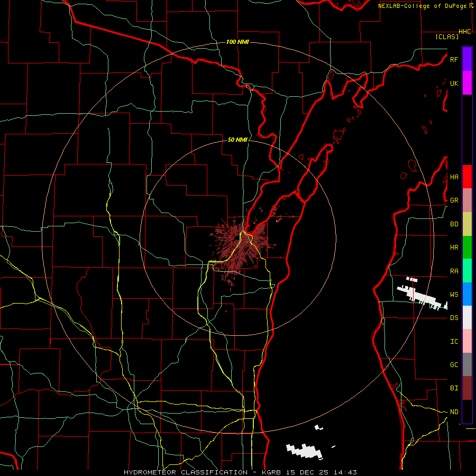Click the GC gray legend swatch
This screenshot has width=476, height=476.
pos(467,364)
